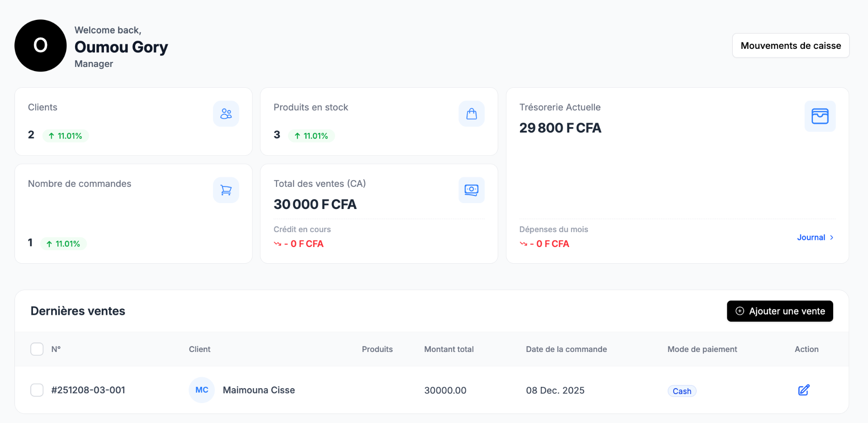868x423 pixels.
Task: Click the MC client avatar badge
Action: point(202,390)
